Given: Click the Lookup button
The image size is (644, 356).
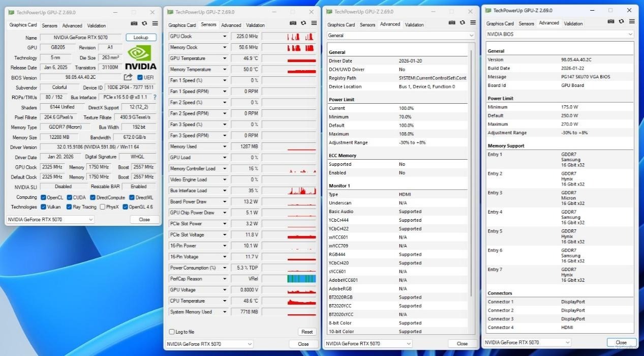Looking at the screenshot, I should (x=141, y=37).
